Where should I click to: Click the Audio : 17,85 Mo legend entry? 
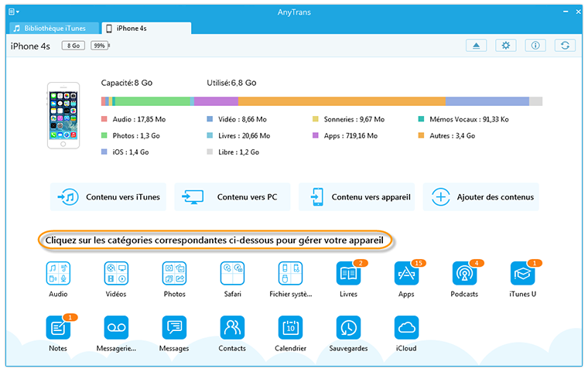(134, 119)
